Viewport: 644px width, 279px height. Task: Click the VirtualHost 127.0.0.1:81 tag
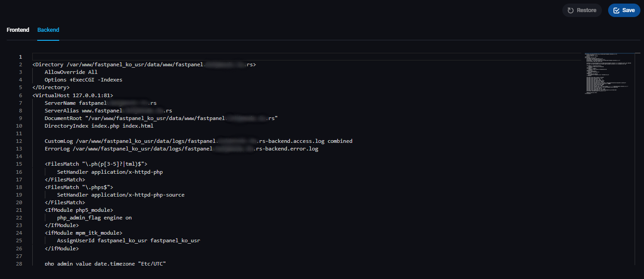[73, 95]
